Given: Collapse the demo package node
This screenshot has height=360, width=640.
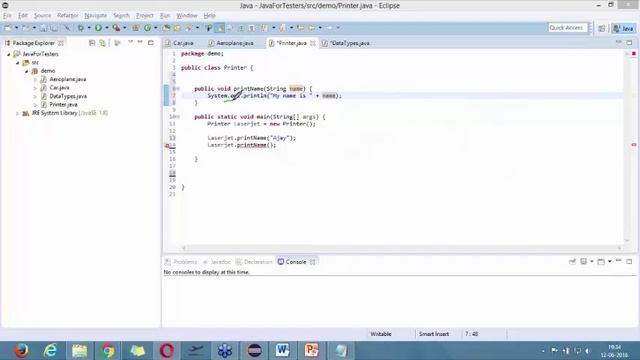Looking at the screenshot, I should coord(27,71).
